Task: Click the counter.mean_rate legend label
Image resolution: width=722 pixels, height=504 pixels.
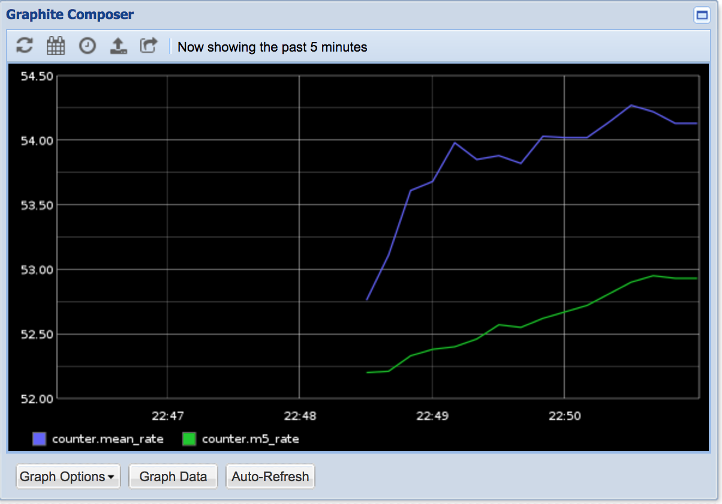Action: tap(108, 438)
